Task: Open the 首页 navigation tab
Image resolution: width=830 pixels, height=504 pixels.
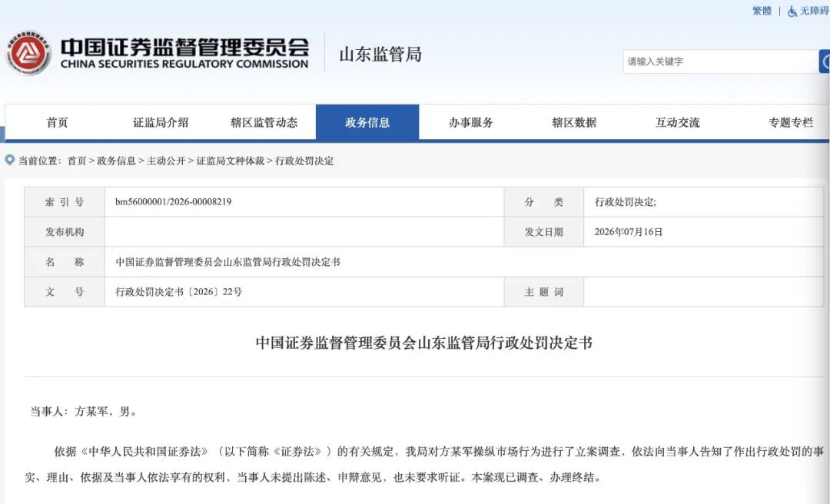Action: point(57,122)
